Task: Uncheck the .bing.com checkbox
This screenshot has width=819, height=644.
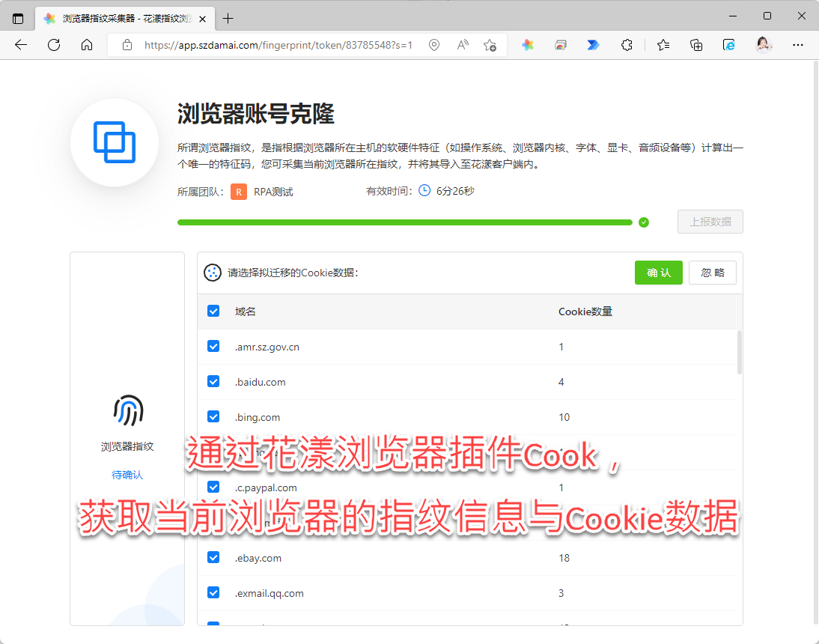Action: (213, 416)
